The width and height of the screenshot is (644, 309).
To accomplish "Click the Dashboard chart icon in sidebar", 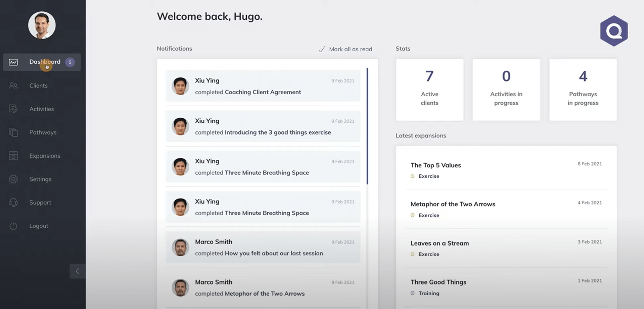I will pos(13,62).
